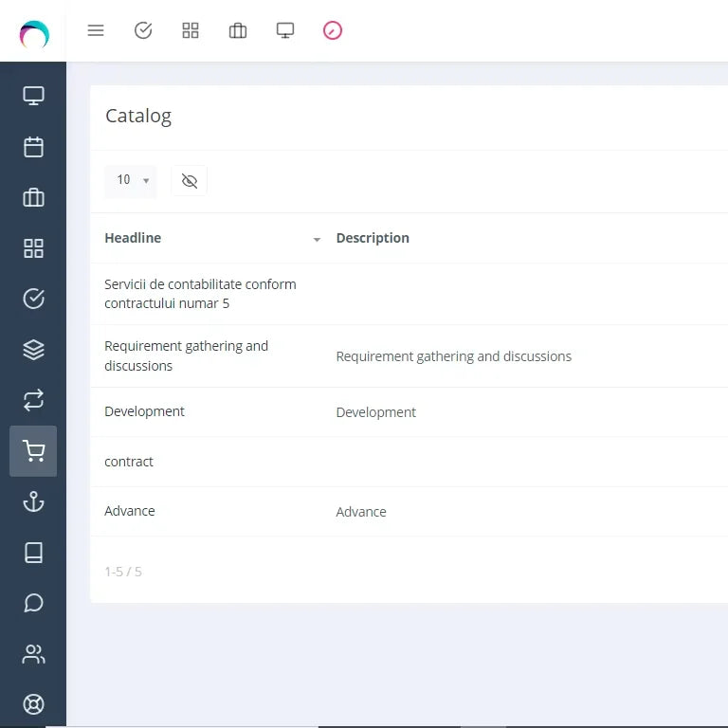Click the Description column header
728x728 pixels.
point(373,238)
